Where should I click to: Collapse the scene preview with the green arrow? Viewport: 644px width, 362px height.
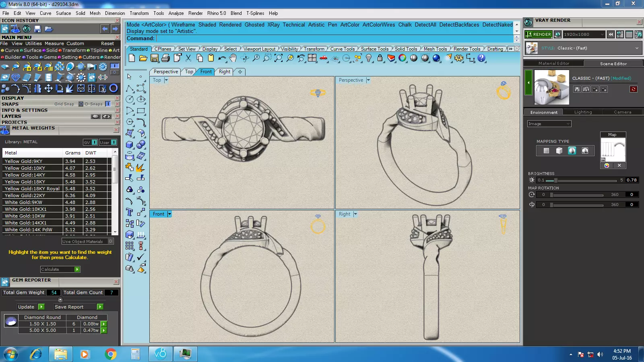[x=528, y=82]
